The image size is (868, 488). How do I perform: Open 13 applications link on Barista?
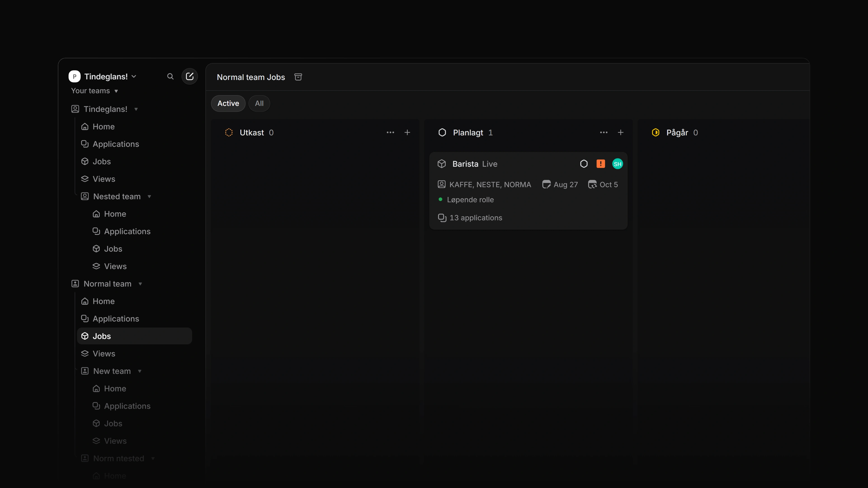coord(470,218)
